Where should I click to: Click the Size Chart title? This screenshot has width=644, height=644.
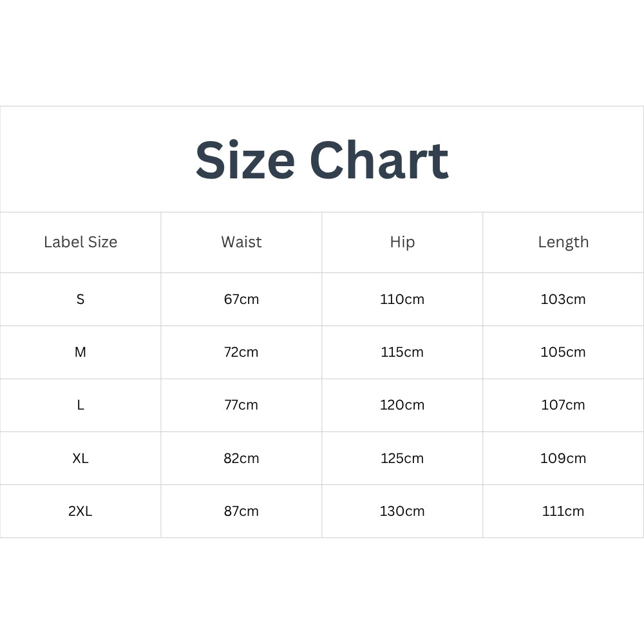(322, 160)
